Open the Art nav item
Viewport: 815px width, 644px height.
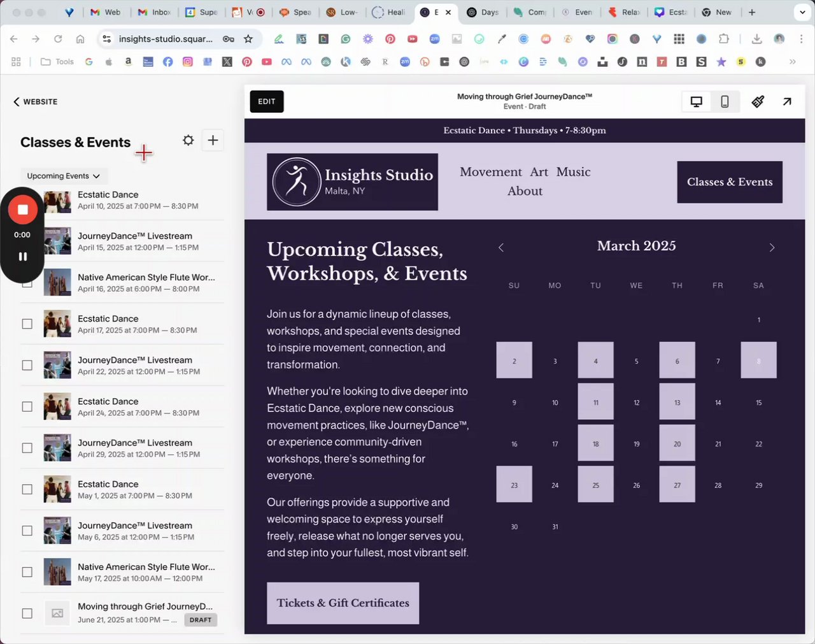[x=539, y=172]
